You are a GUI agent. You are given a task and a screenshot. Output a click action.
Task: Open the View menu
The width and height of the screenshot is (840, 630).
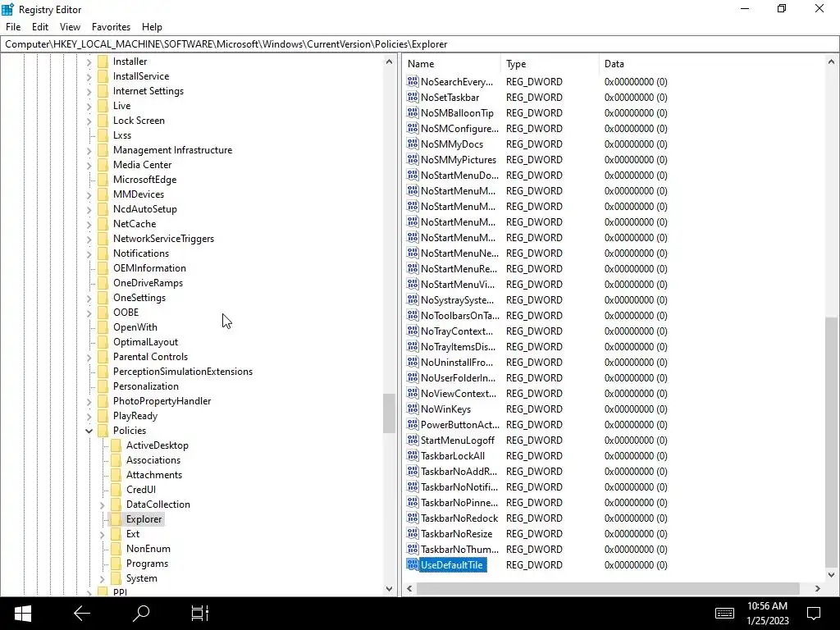click(71, 27)
